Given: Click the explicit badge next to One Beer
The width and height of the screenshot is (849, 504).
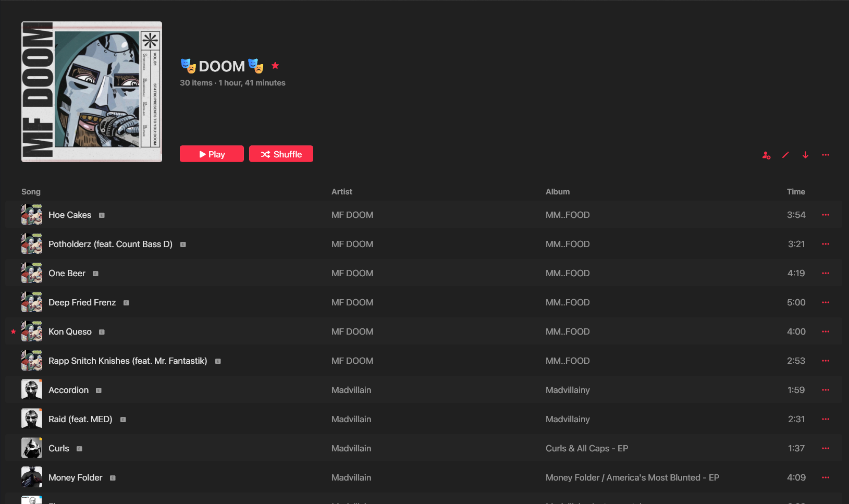Looking at the screenshot, I should pos(95,274).
